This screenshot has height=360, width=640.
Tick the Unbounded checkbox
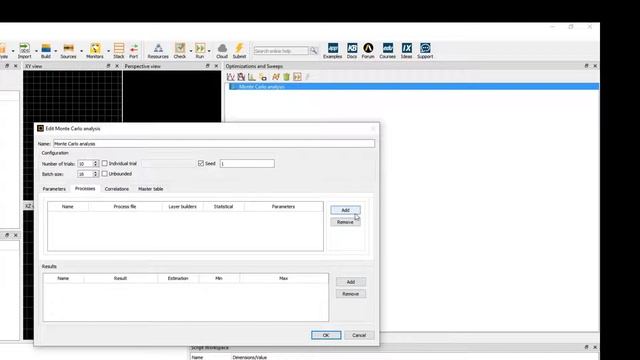pyautogui.click(x=105, y=173)
